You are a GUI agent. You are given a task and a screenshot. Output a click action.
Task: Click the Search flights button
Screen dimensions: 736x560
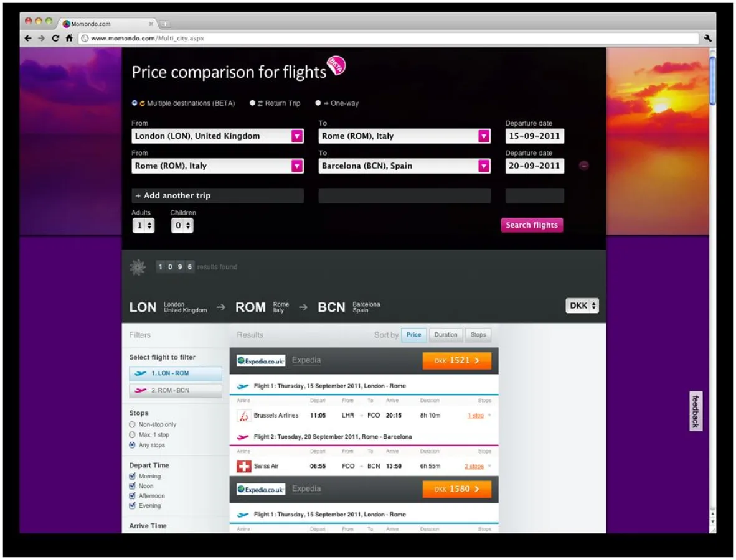click(x=532, y=225)
